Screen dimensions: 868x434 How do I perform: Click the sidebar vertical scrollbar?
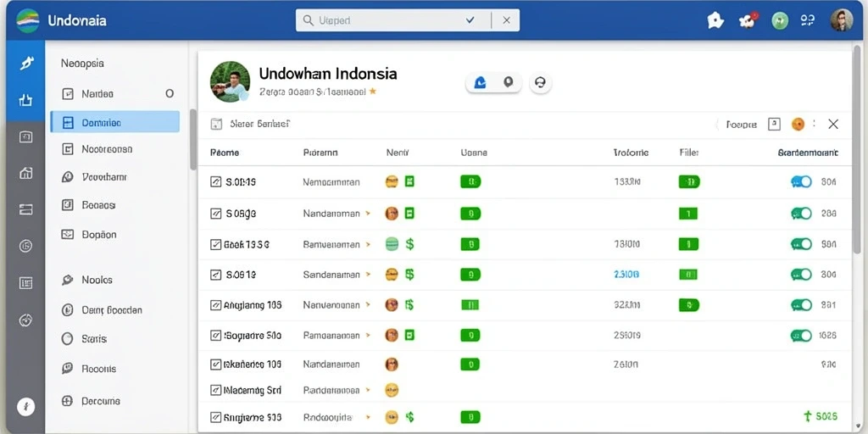click(x=192, y=140)
